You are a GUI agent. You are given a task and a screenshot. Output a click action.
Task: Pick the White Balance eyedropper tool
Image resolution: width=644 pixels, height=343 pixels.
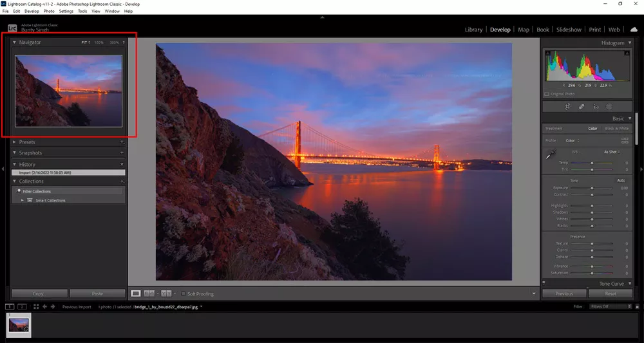pos(551,154)
